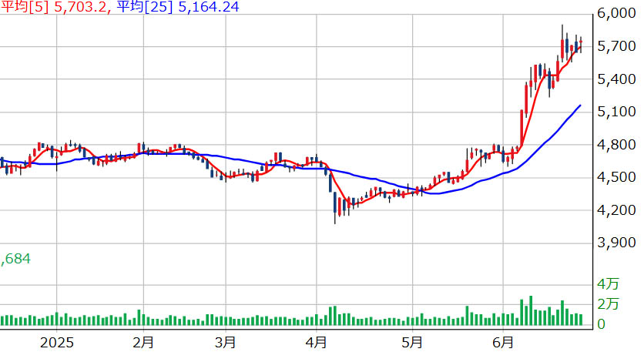Click the right end of the blue 25-day line
The height and width of the screenshot is (362, 644).
click(x=580, y=106)
